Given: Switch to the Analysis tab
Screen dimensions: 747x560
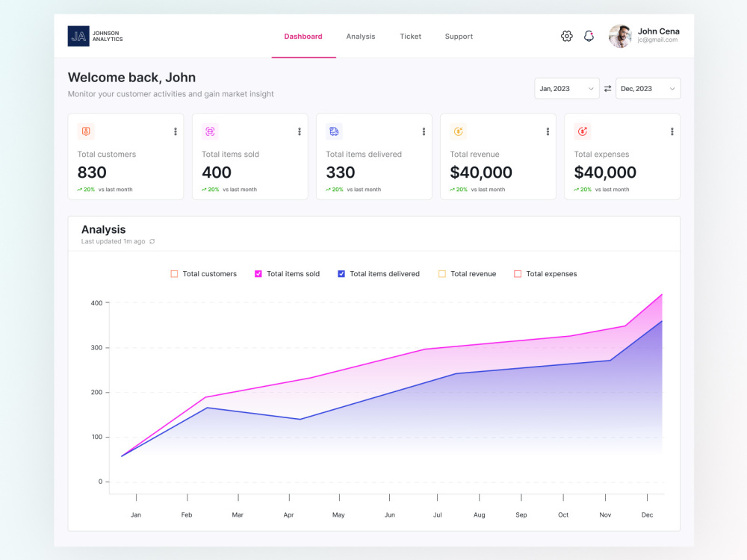Looking at the screenshot, I should (361, 36).
